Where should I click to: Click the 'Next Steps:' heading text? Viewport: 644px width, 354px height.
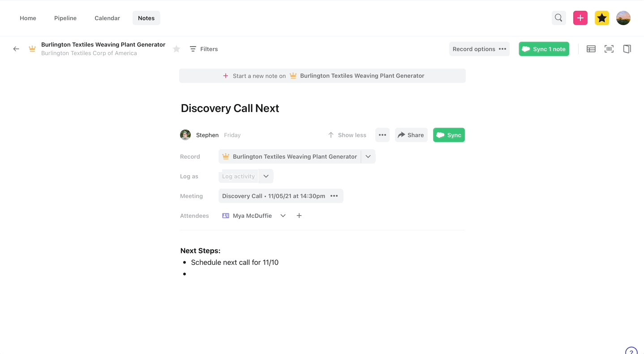(200, 250)
